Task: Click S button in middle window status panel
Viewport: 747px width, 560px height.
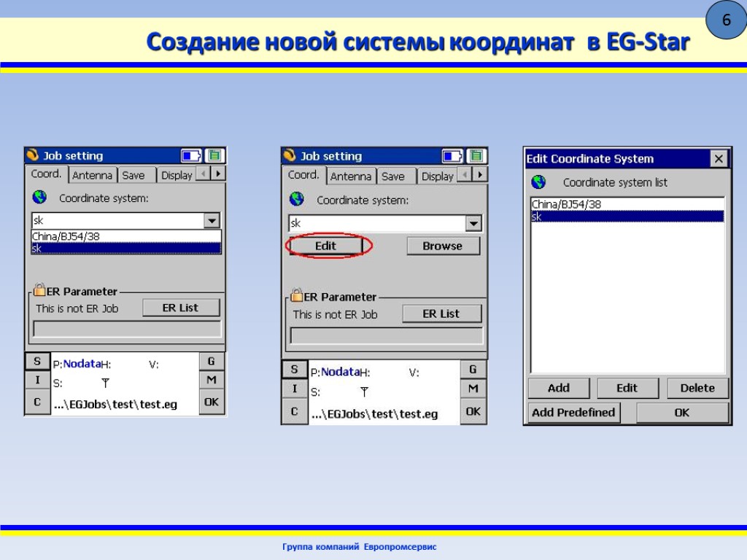Action: [x=295, y=369]
